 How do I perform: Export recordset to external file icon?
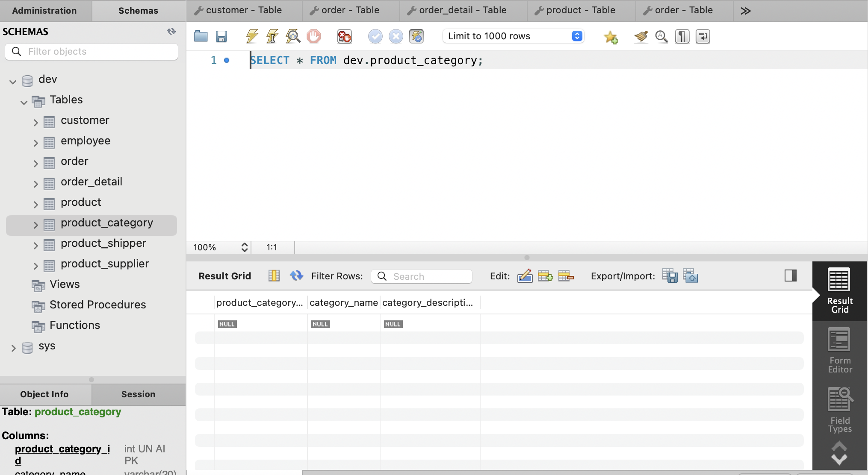[670, 276]
